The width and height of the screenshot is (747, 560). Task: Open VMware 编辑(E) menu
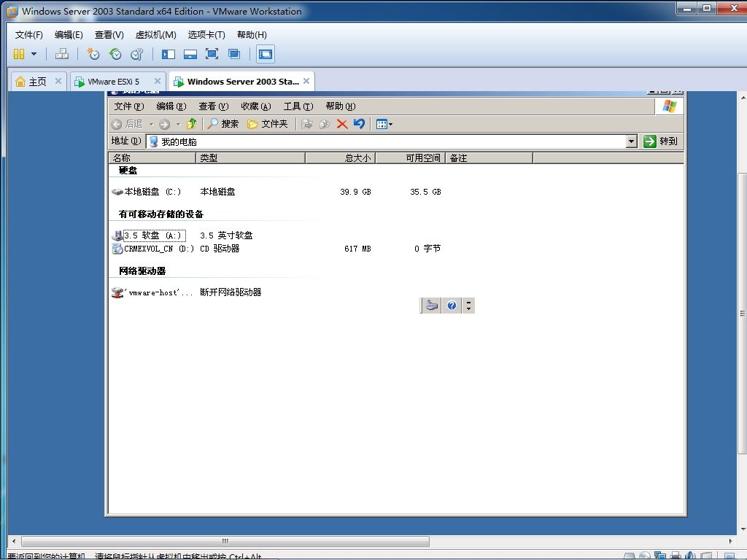click(x=69, y=35)
